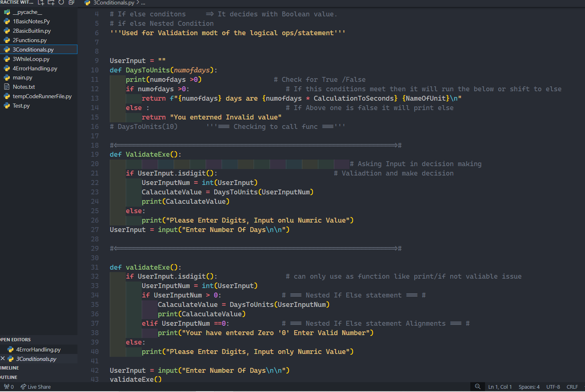The image size is (585, 392).
Task: Expand the OUTLINE section
Action: click(9, 377)
